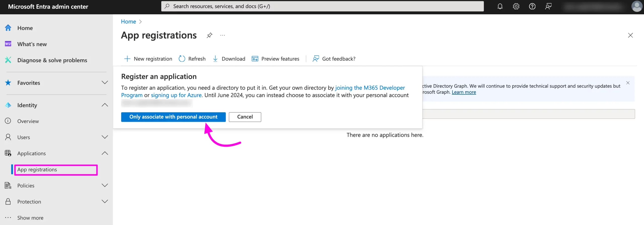Click the Diagnose & solve problems wrench icon
This screenshot has width=644, height=225.
pos(8,60)
